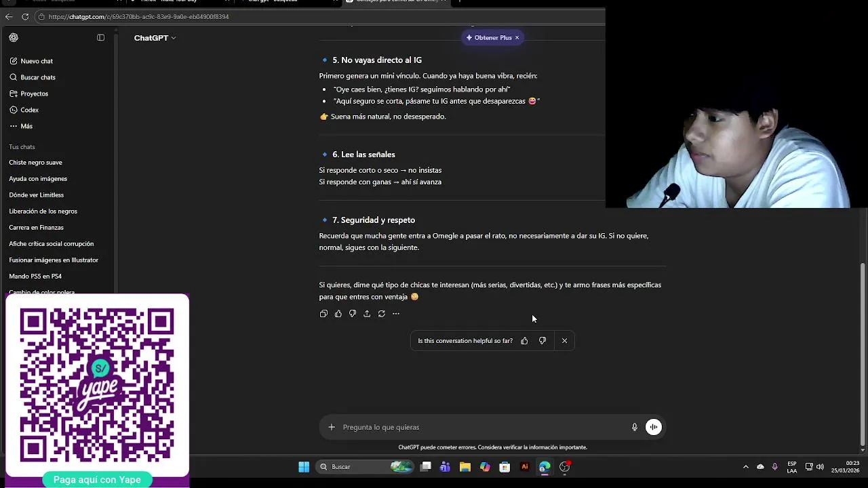
Task: Switch to Microsoft Edge in taskbar
Action: [x=545, y=466]
